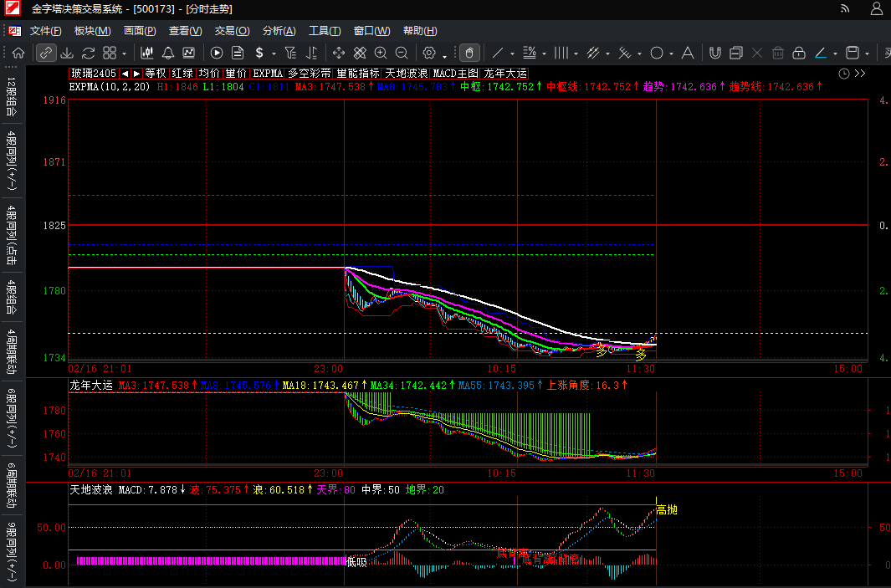
Task: Toggle the lock drawings icon
Action: tap(799, 53)
